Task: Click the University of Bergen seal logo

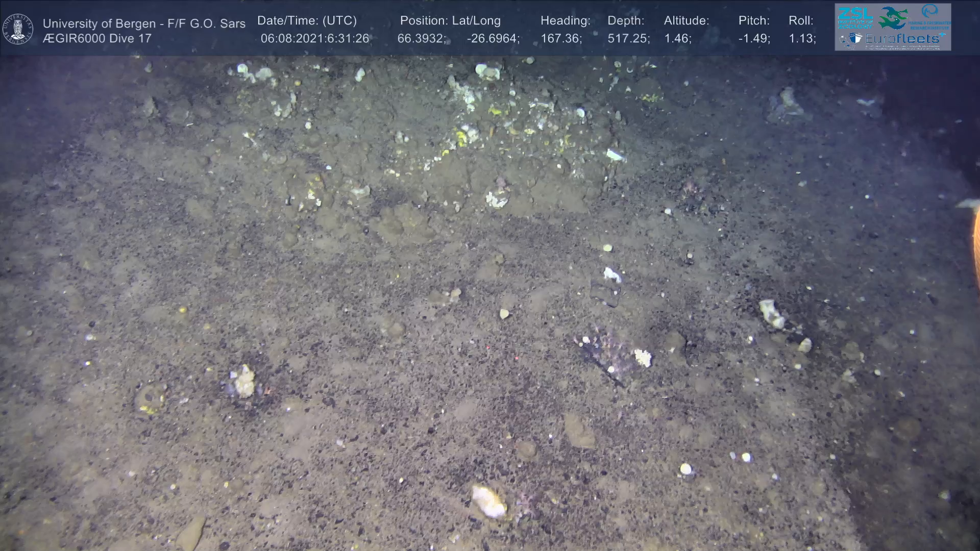Action: (18, 29)
